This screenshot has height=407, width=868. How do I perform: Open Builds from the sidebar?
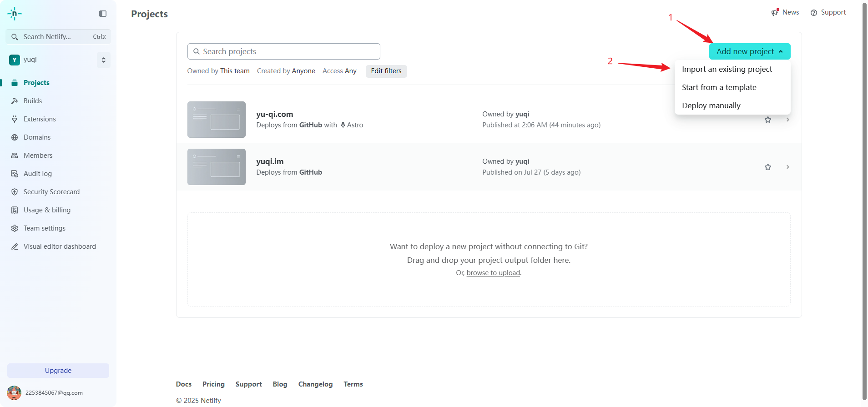pos(33,101)
